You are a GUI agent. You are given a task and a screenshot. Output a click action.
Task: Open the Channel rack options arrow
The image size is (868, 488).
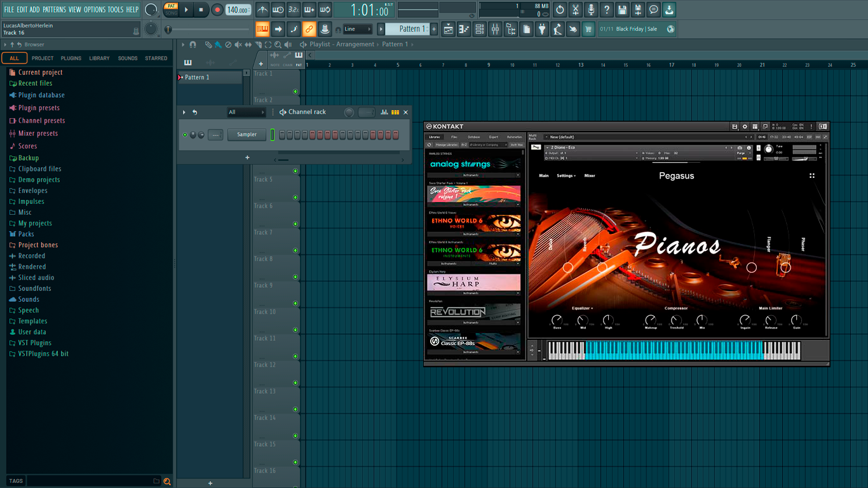coord(184,112)
